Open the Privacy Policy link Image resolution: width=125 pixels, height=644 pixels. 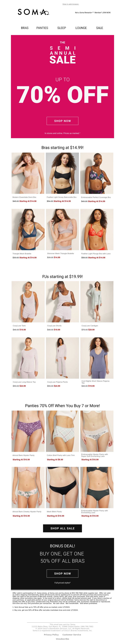tap(51, 635)
